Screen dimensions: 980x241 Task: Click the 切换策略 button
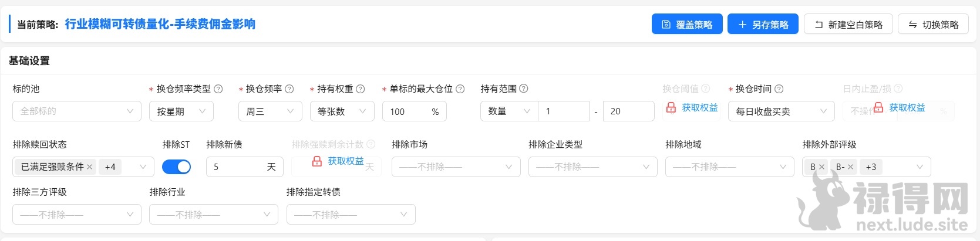click(933, 25)
